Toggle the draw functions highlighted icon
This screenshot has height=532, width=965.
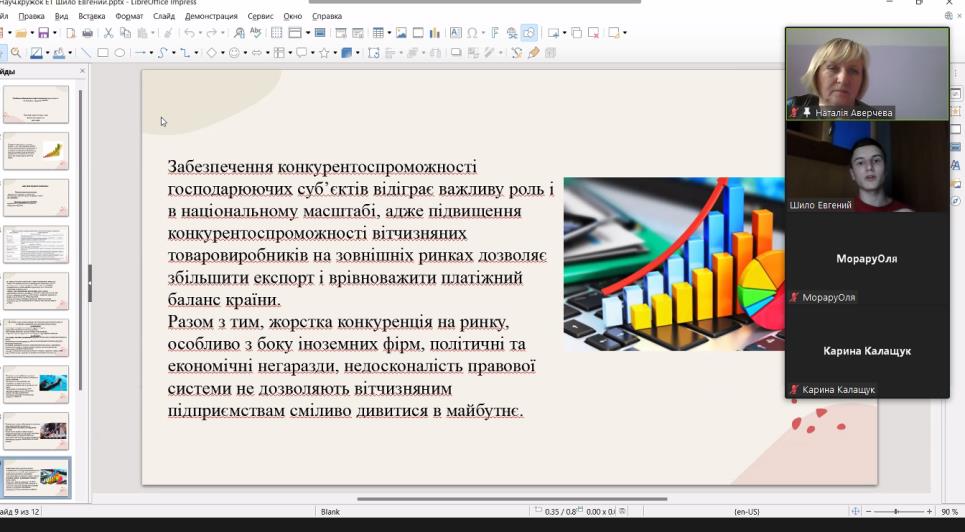(x=529, y=33)
